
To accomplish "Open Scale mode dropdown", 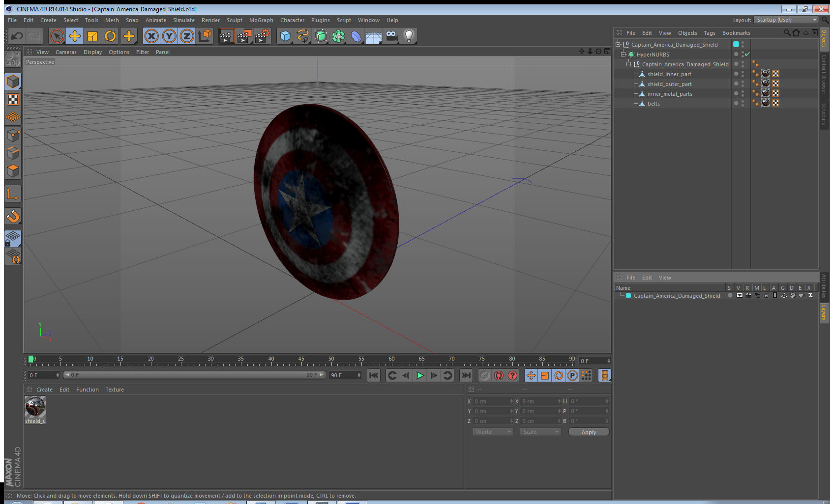I will (540, 432).
